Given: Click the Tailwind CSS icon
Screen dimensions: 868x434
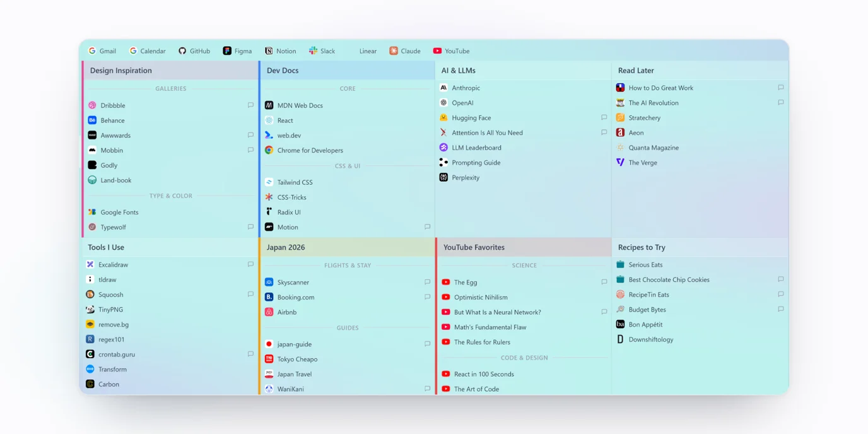Looking at the screenshot, I should [x=269, y=182].
